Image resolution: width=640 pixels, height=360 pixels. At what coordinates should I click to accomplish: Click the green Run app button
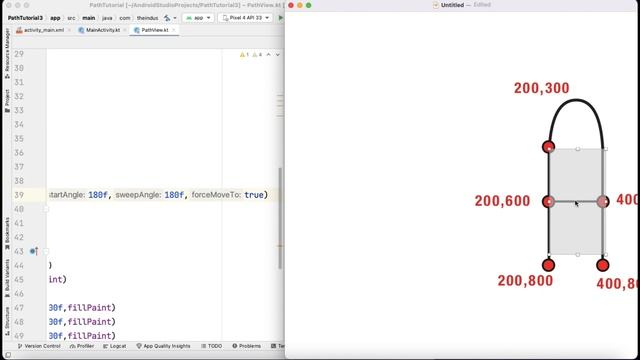click(280, 18)
